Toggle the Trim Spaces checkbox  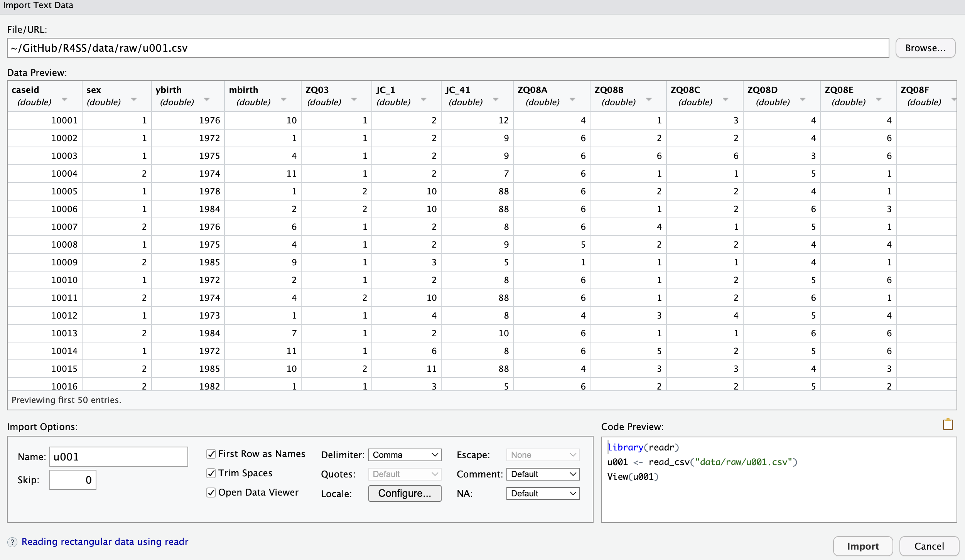click(x=211, y=473)
